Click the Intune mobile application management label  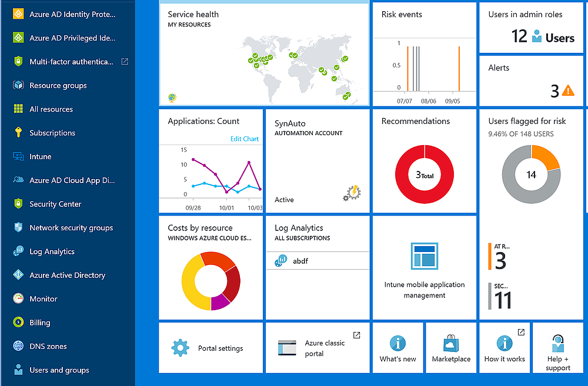pyautogui.click(x=425, y=290)
